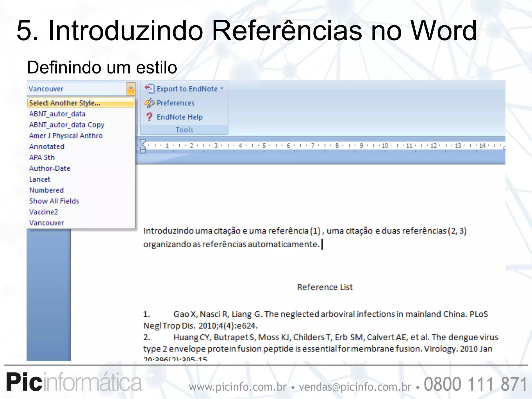The image size is (532, 399).
Task: Click after 'organizando as referências automaticamente.'
Action: (322, 244)
